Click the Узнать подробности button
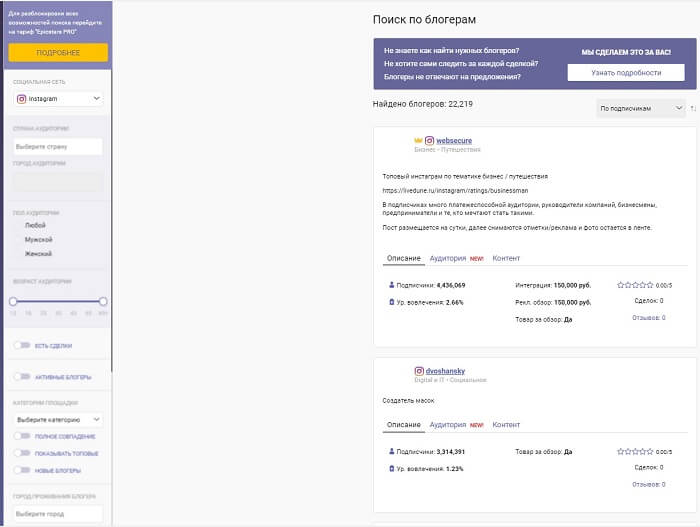The height and width of the screenshot is (527, 700). click(x=626, y=72)
